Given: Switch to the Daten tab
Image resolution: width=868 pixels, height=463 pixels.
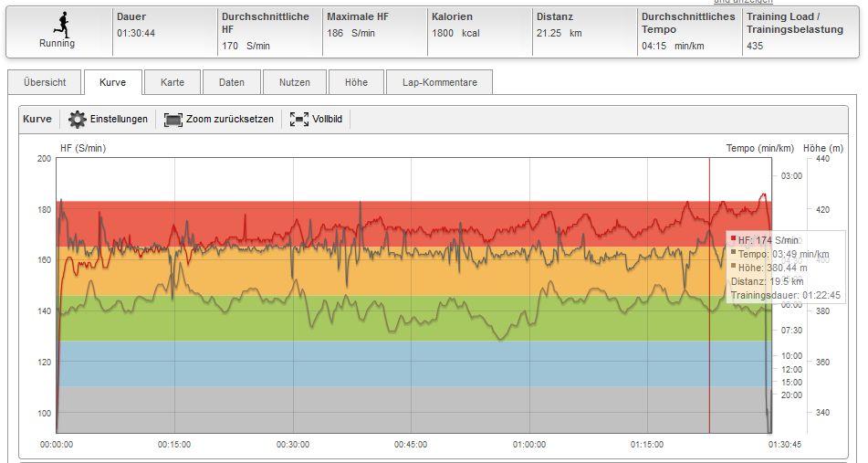Looking at the screenshot, I should click(x=231, y=82).
